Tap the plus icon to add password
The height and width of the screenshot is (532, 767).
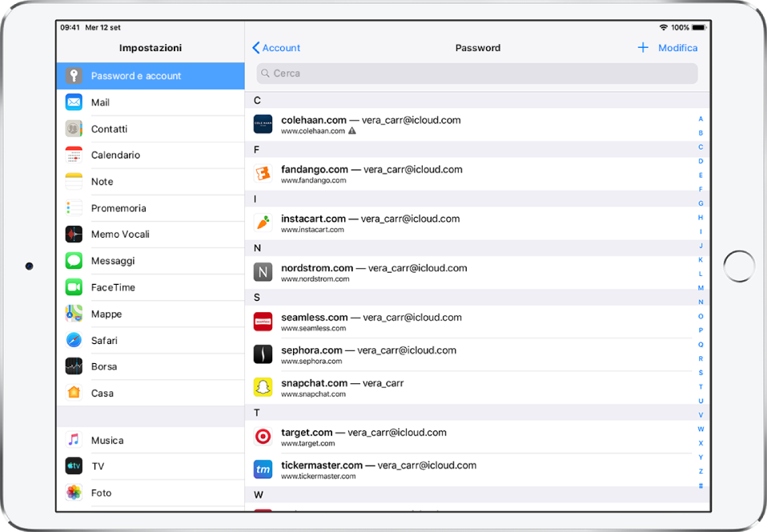642,48
